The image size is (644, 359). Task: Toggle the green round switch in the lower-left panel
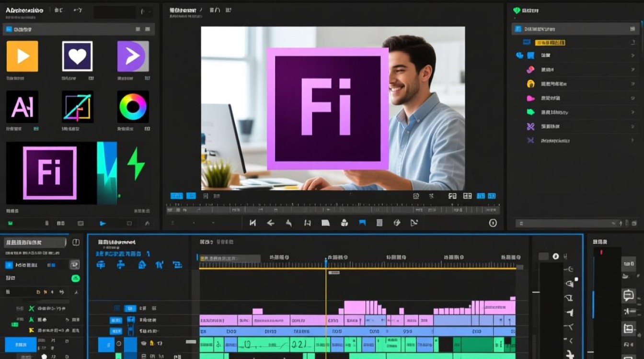(75, 278)
